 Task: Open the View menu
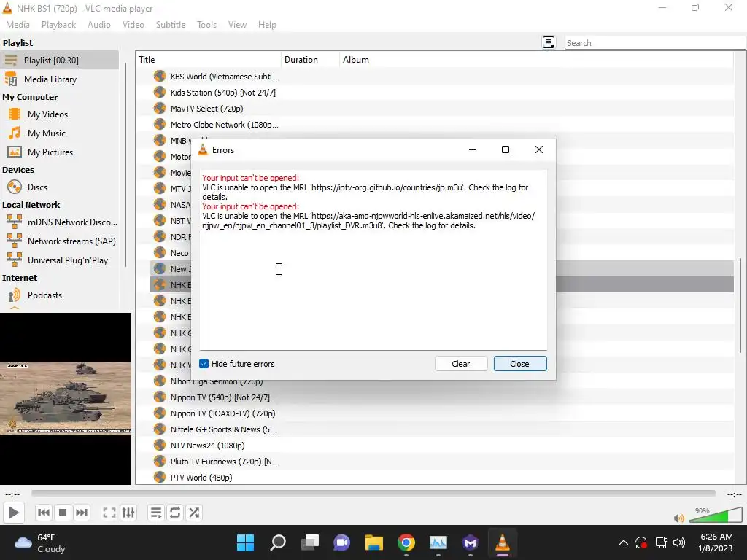[237, 25]
